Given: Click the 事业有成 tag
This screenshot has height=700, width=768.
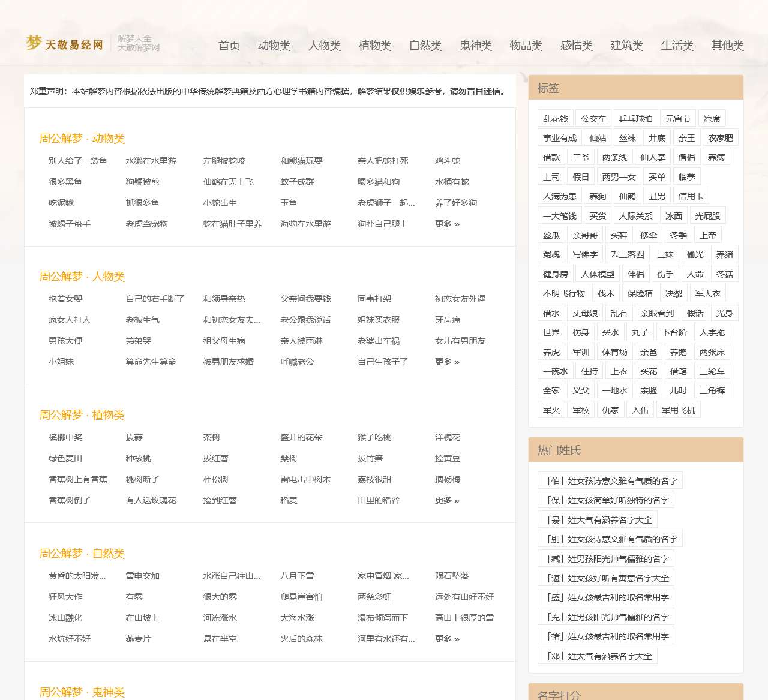Looking at the screenshot, I should (x=560, y=138).
